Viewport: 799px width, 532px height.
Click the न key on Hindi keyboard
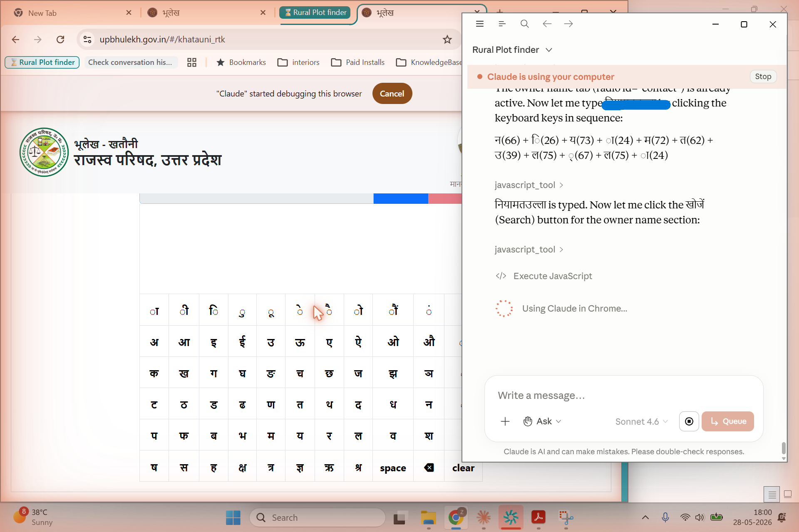point(429,405)
